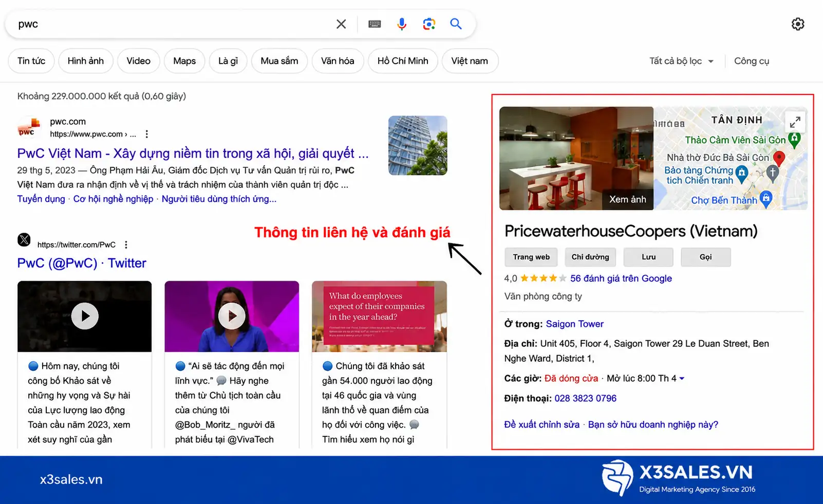
Task: Click the red location pin on map
Action: [x=779, y=159]
